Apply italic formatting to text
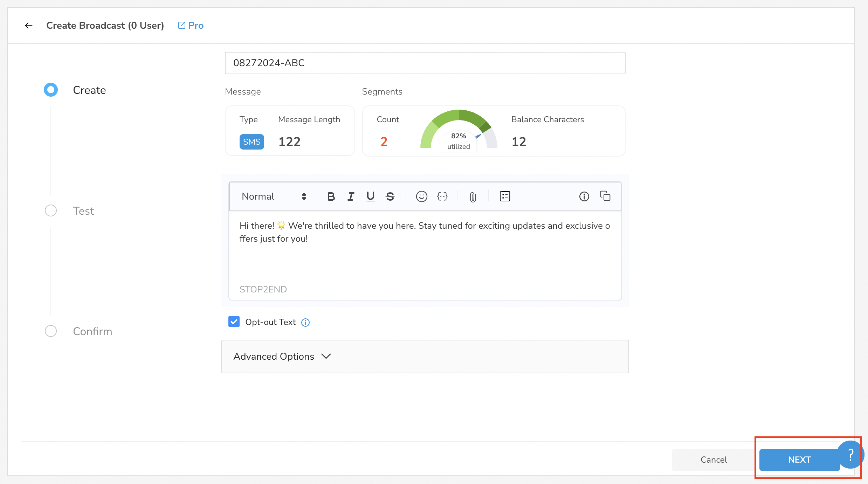 pos(351,196)
